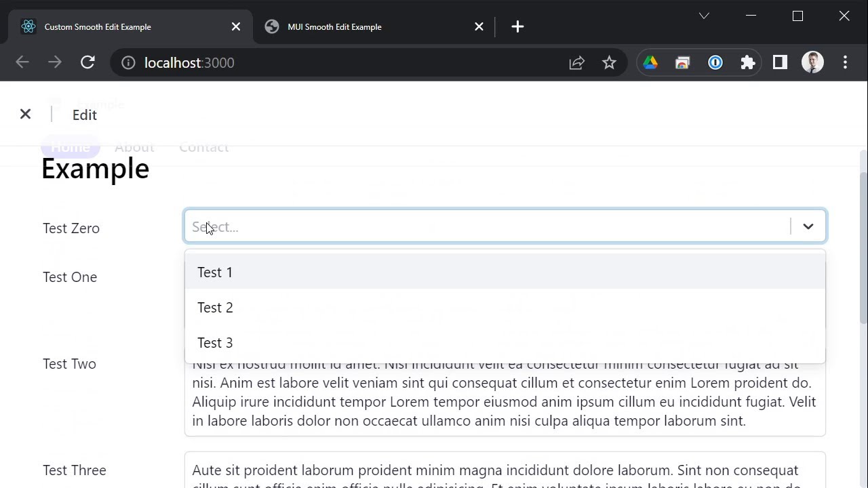Click the Test Three label
Viewport: 868px width, 488px height.
point(75,470)
